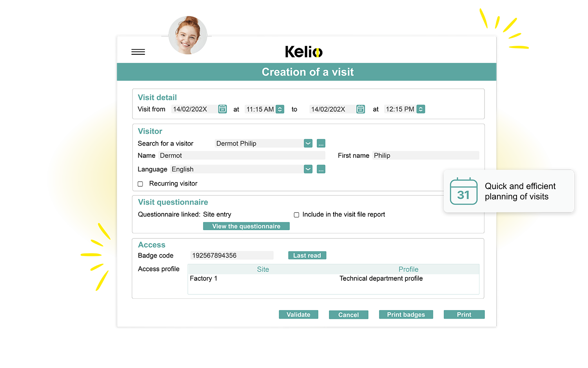Image resolution: width=588 pixels, height=368 pixels.
Task: Click the Validate button
Action: click(x=298, y=314)
